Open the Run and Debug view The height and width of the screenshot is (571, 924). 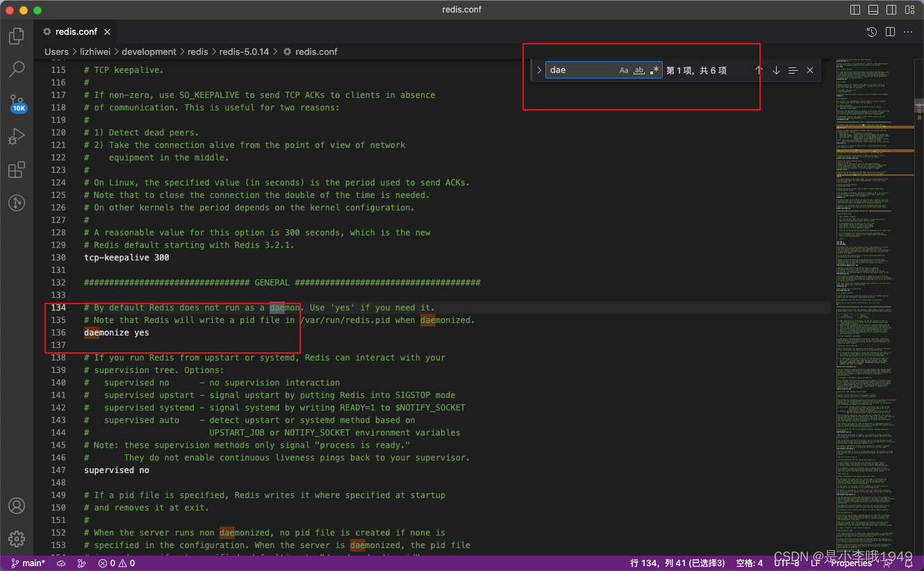pos(17,136)
